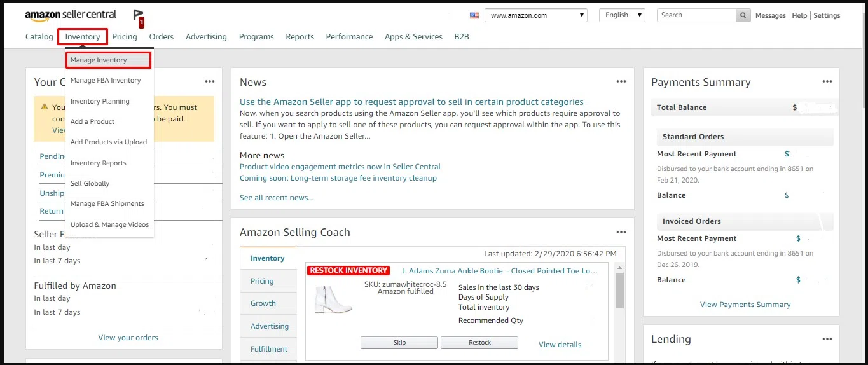The image size is (868, 365).
Task: Click the Amazon Seller Central logo
Action: (x=71, y=15)
